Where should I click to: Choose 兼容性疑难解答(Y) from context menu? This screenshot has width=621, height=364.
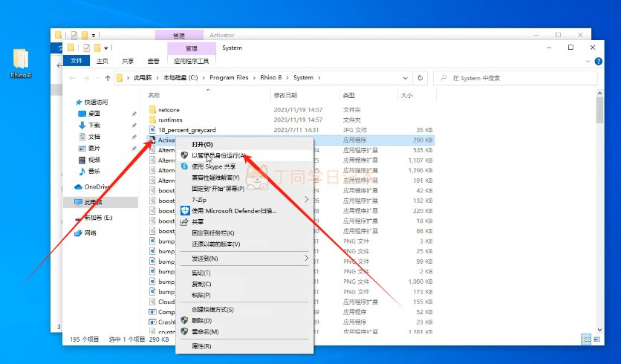click(244, 178)
